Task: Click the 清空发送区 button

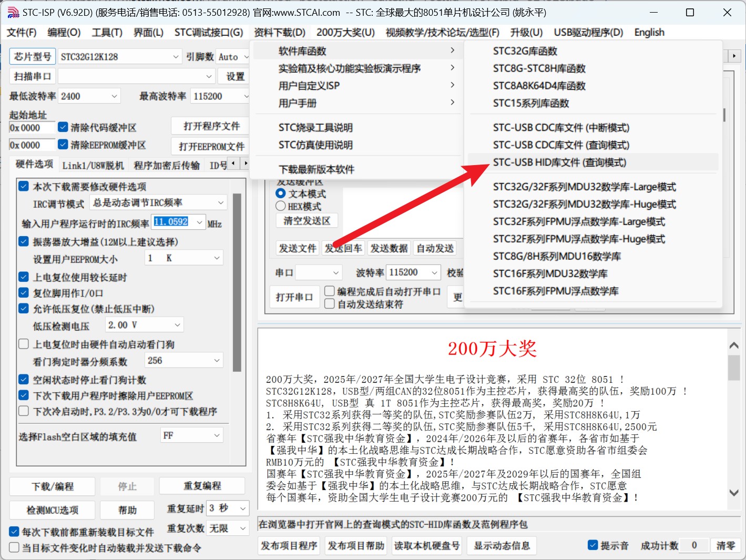Action: point(307,221)
